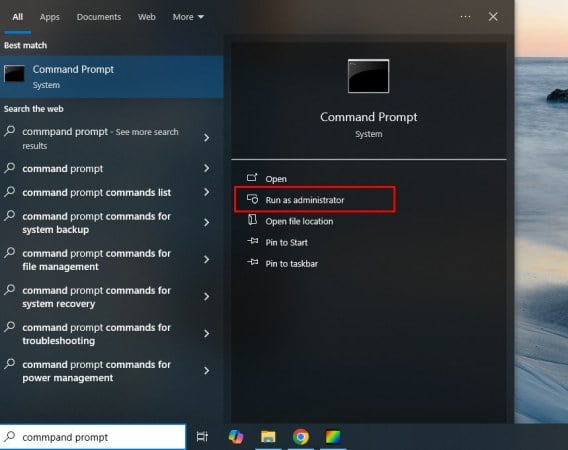Expand arrow for 'file management' suggestion
The height and width of the screenshot is (450, 568).
click(x=206, y=259)
